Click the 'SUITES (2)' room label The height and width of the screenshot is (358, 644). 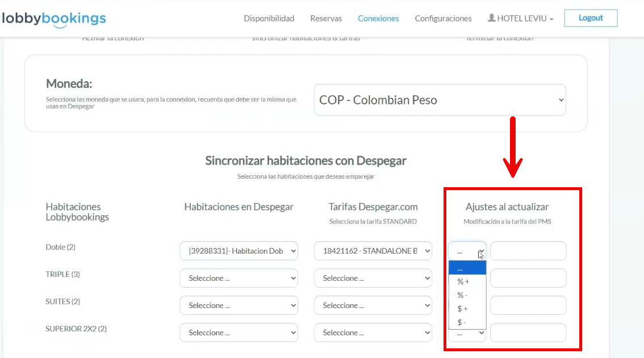click(x=62, y=301)
